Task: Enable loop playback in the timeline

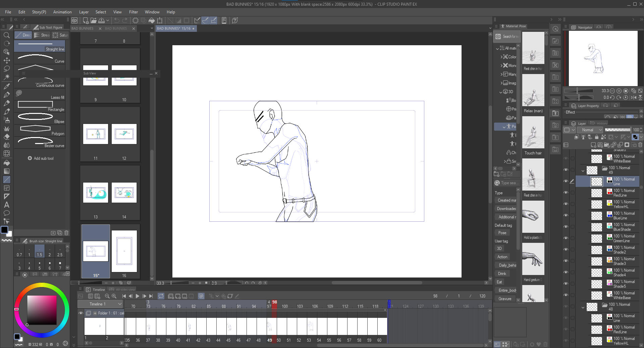Action: [x=161, y=296]
